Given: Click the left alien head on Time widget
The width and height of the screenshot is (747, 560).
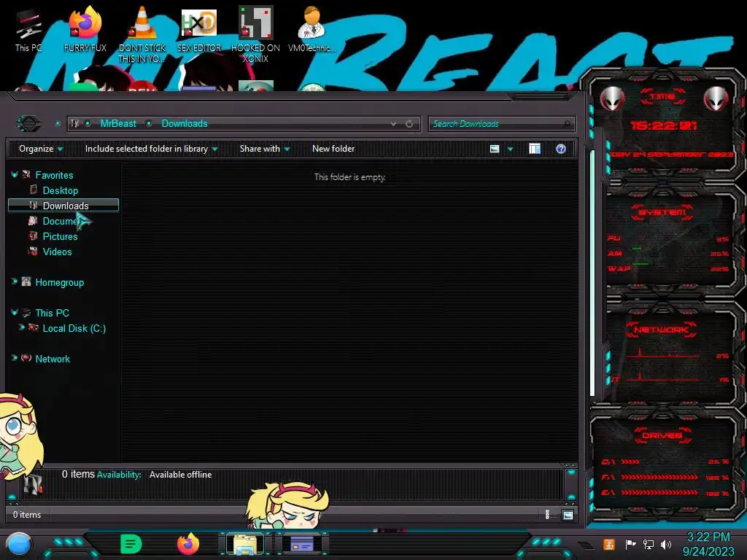Looking at the screenshot, I should click(x=612, y=99).
